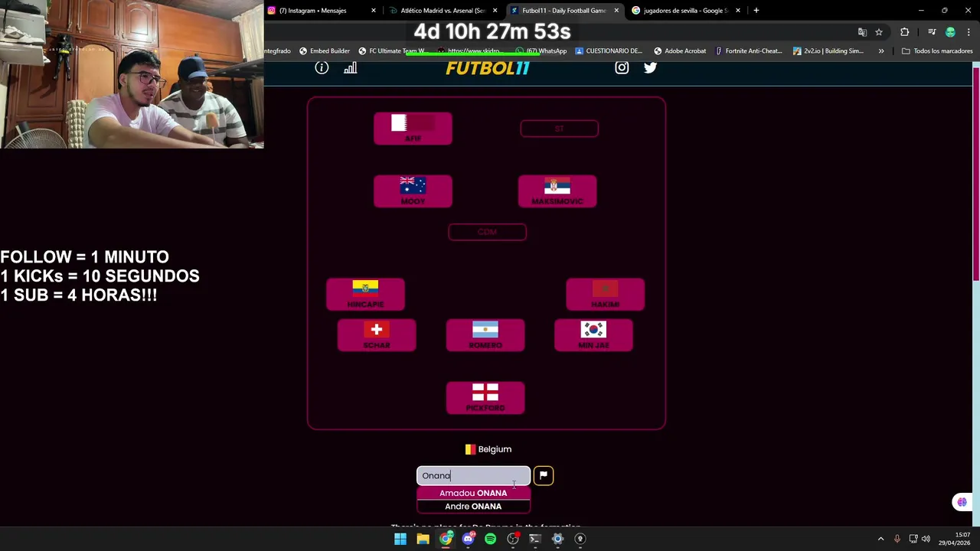This screenshot has height=551, width=980.
Task: Open the Chrome extensions puzzle icon
Action: click(x=905, y=32)
